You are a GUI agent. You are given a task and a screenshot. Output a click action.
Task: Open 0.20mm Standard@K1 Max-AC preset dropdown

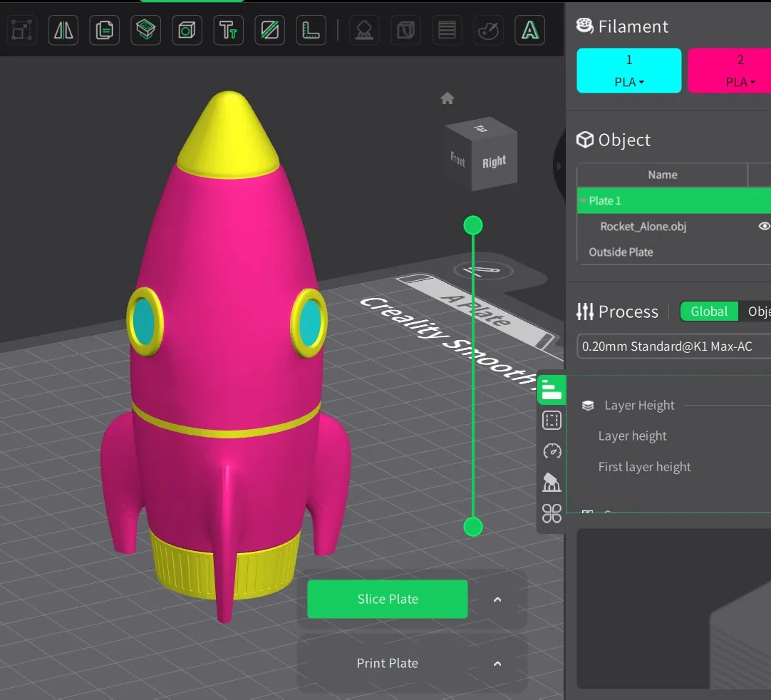[x=673, y=346]
